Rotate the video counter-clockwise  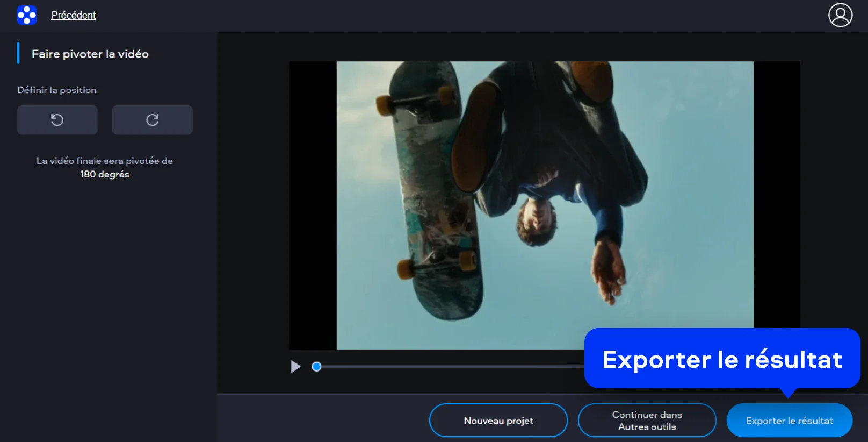[57, 120]
